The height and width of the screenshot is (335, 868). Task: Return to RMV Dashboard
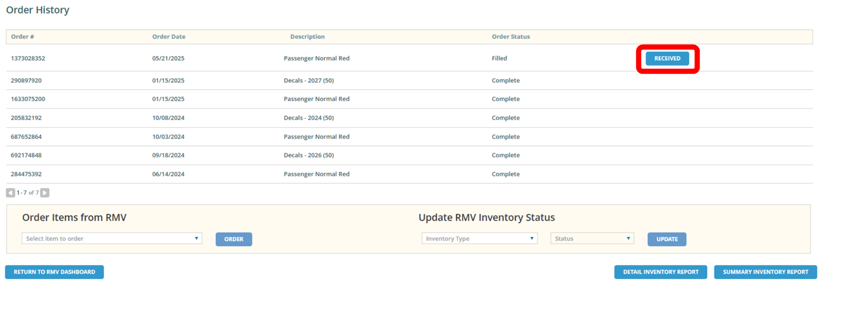click(x=54, y=272)
